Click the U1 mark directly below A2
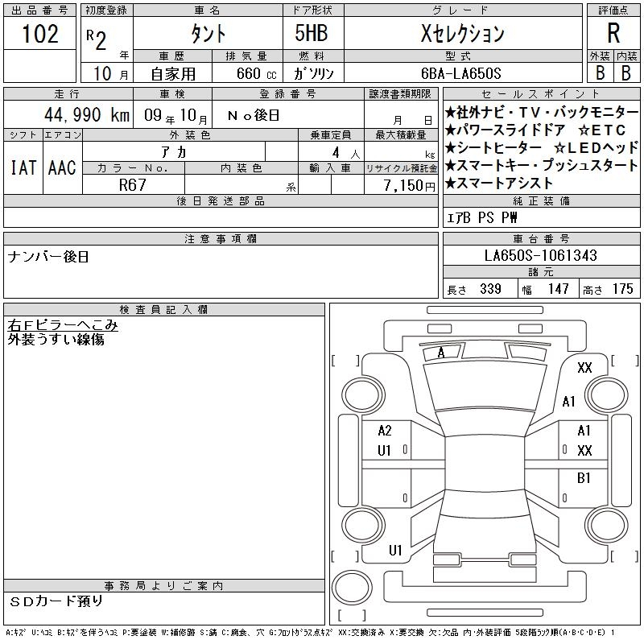644x644 pixels. 384,451
